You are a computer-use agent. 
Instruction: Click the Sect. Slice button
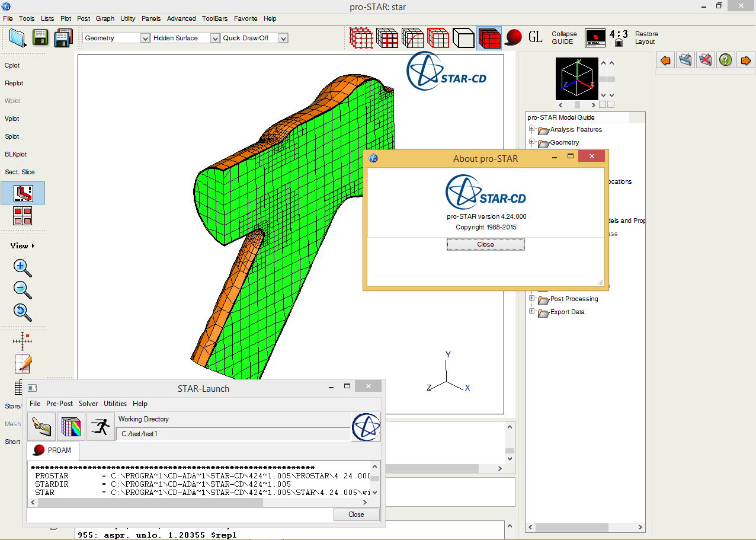[x=20, y=172]
